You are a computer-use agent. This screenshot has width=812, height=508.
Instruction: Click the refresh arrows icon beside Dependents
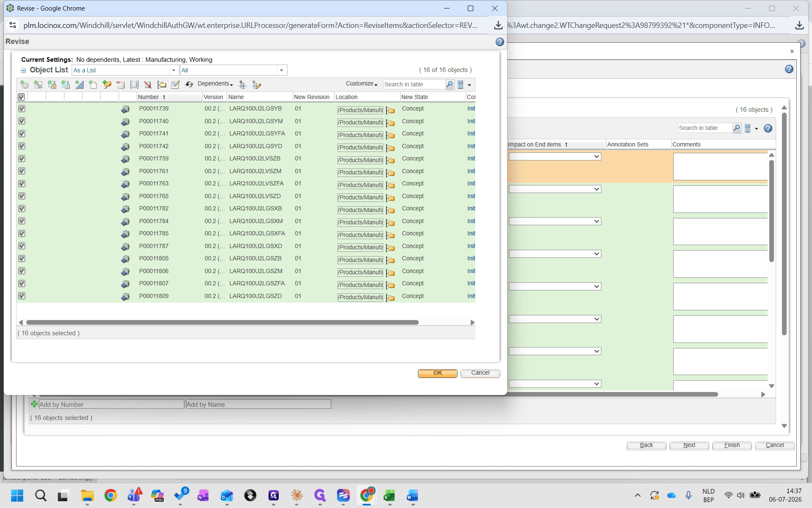pos(189,85)
